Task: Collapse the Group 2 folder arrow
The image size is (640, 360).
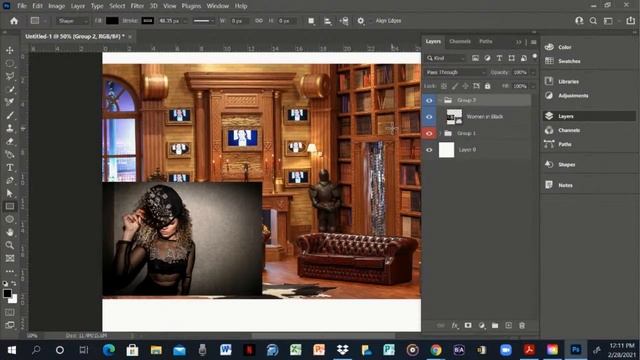Action: [x=440, y=100]
